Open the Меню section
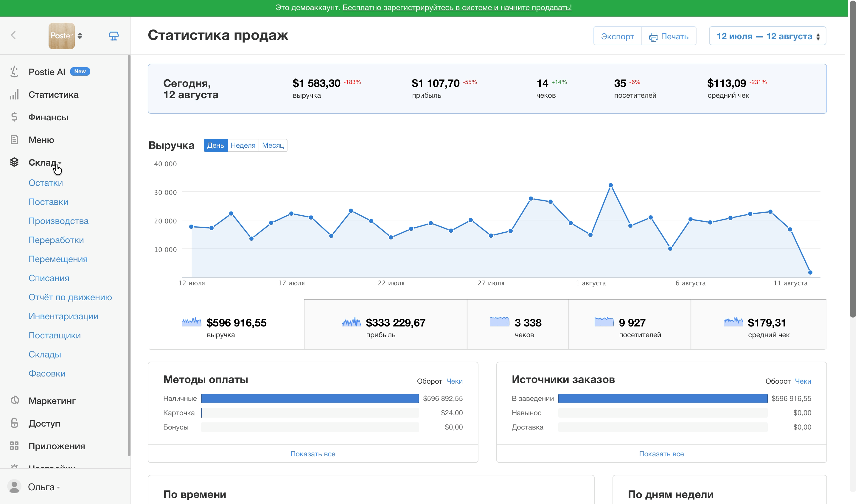Image resolution: width=858 pixels, height=504 pixels. [41, 140]
